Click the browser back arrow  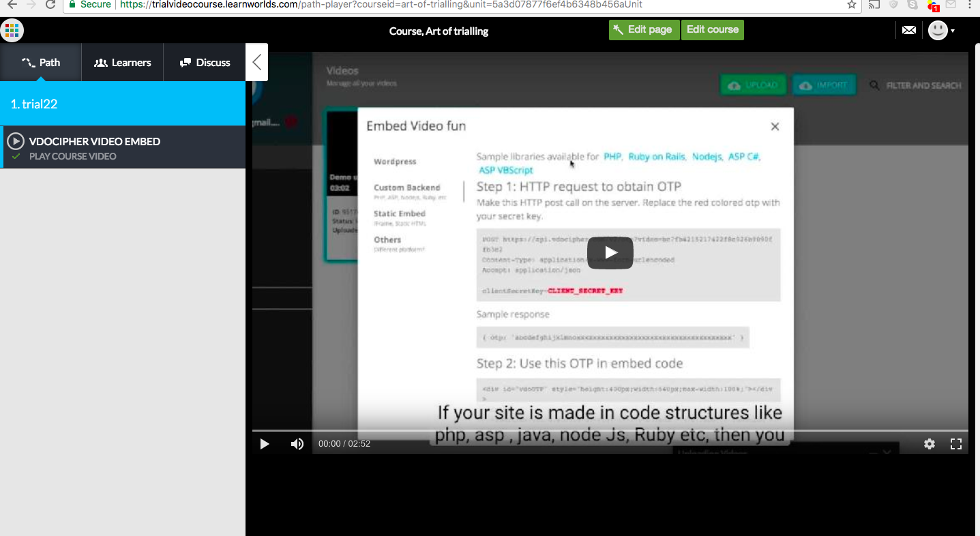11,4
